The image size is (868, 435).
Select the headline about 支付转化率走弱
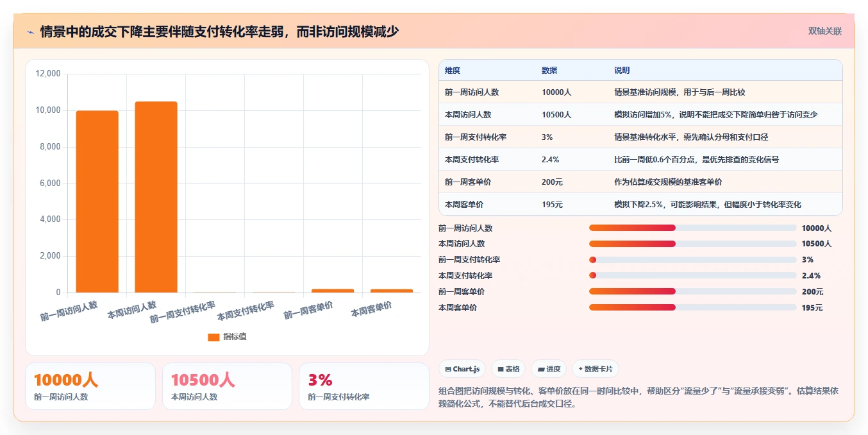(219, 31)
